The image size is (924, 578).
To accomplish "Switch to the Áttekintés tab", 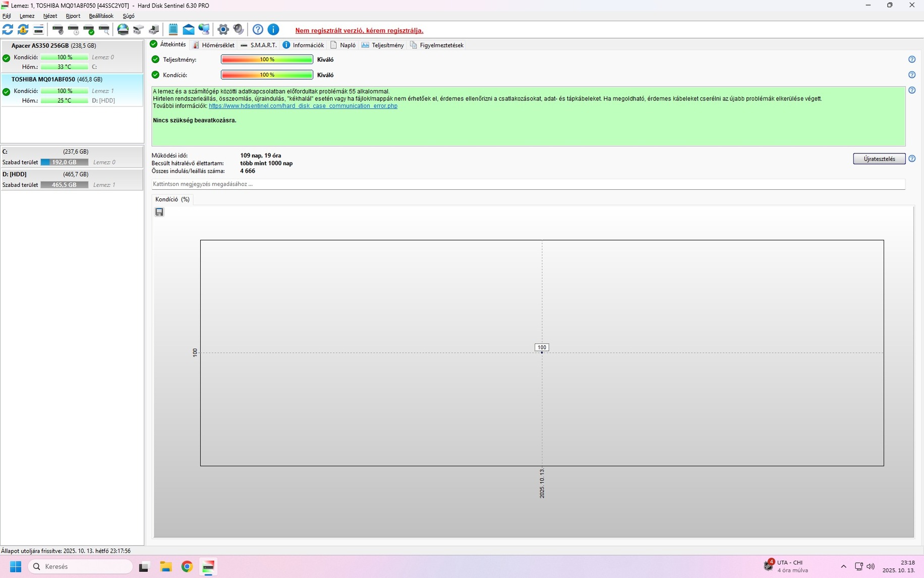I will pos(168,44).
